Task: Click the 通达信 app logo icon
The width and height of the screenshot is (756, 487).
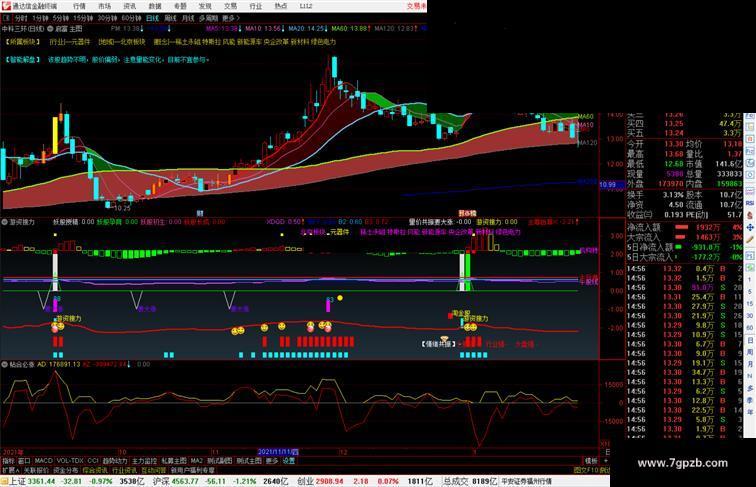Action: (x=6, y=6)
